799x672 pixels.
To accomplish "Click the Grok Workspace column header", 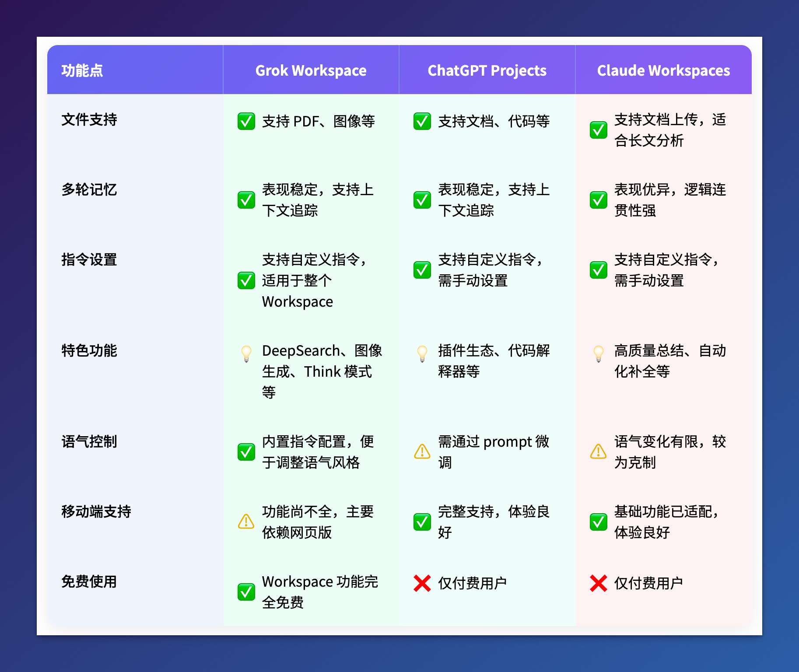I will (x=311, y=70).
